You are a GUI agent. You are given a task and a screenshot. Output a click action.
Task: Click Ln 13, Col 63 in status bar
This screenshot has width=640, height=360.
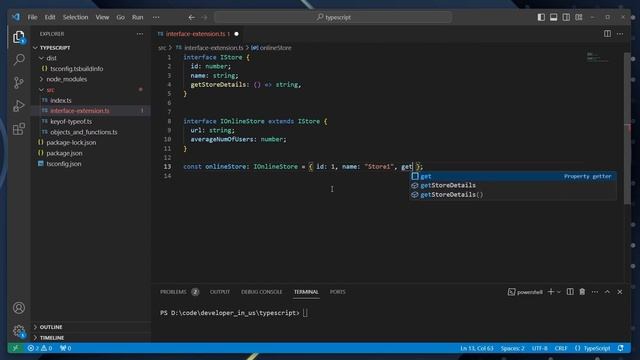pos(476,348)
